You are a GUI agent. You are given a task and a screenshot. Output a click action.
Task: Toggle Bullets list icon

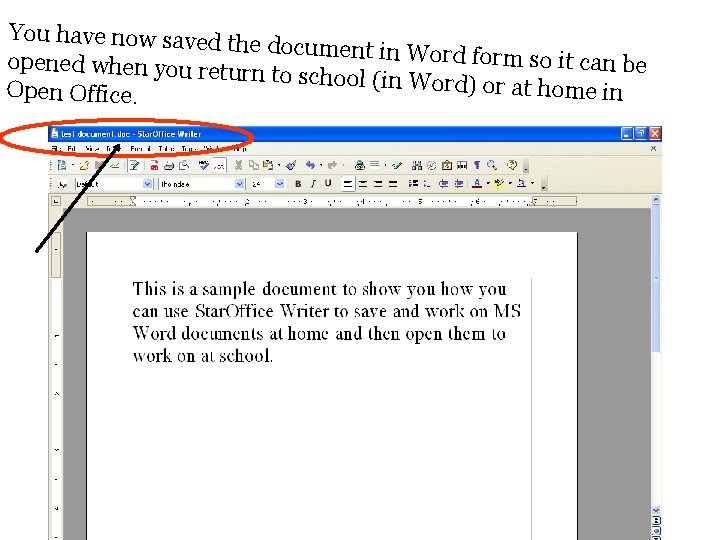428,184
